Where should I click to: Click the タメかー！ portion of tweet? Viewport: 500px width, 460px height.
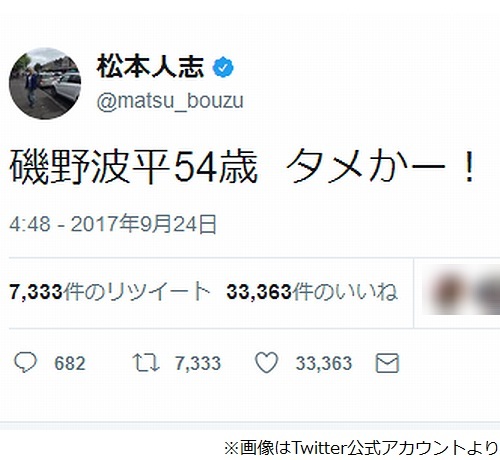(x=381, y=166)
